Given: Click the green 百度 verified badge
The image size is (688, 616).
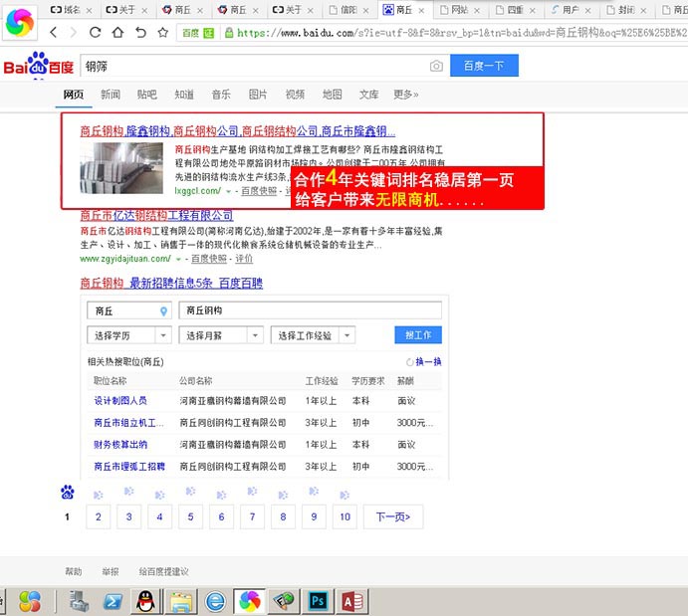Looking at the screenshot, I should pyautogui.click(x=198, y=33).
